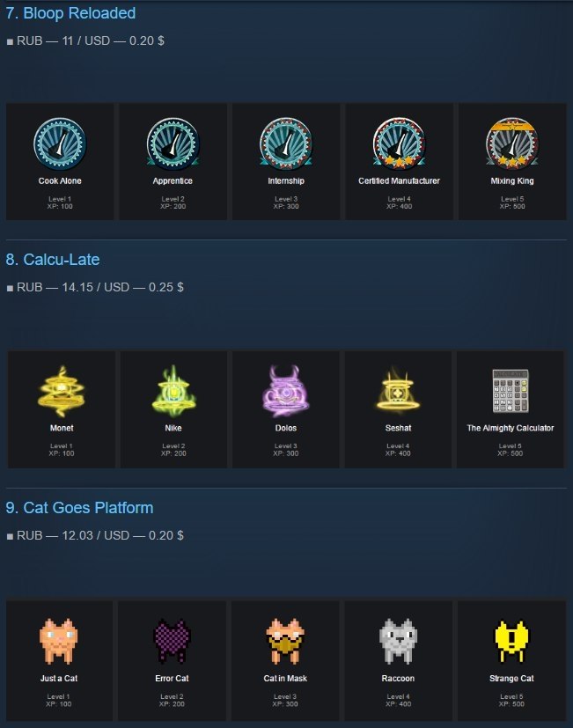
Task: Open the Bloop Reloaded heading link
Action: [70, 13]
